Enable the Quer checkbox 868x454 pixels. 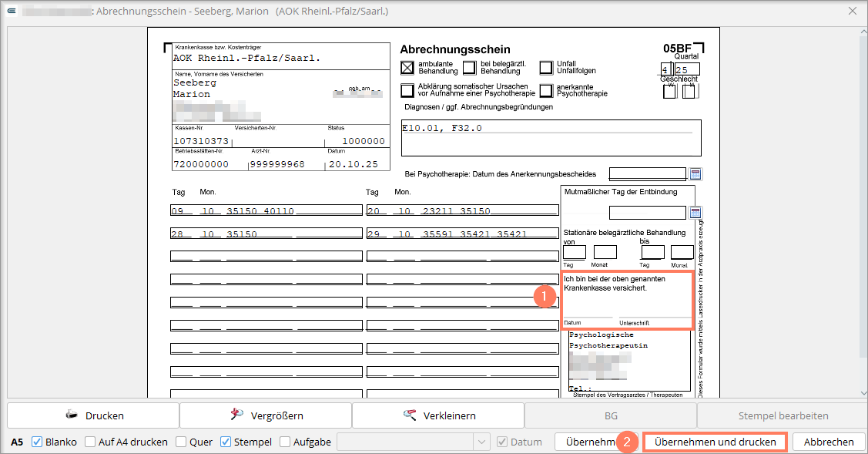tap(181, 442)
